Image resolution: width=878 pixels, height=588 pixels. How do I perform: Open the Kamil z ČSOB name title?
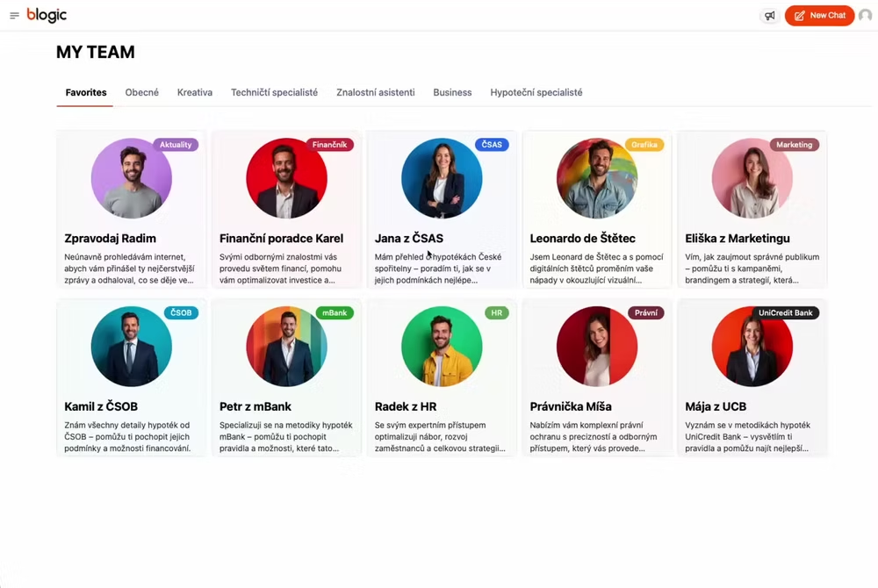pos(101,406)
